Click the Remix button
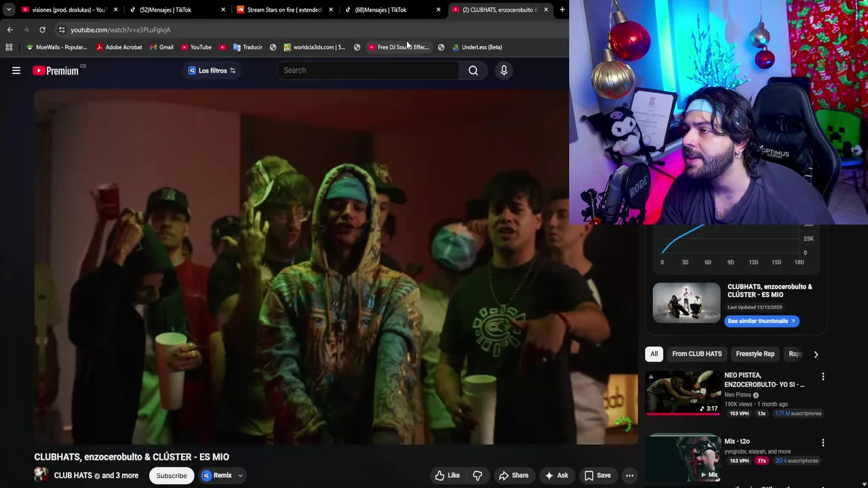The width and height of the screenshot is (868, 488). (216, 475)
